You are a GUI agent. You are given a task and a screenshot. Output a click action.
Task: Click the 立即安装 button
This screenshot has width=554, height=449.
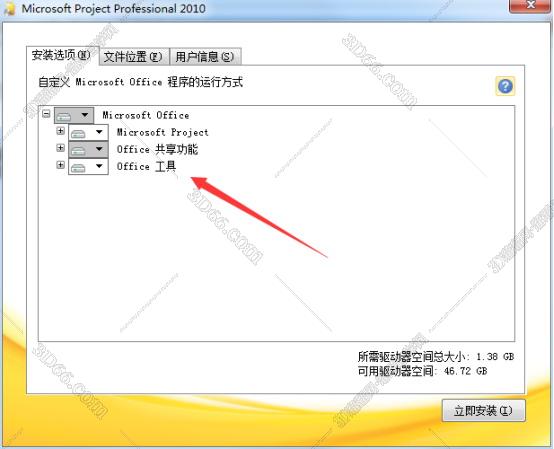coord(483,410)
